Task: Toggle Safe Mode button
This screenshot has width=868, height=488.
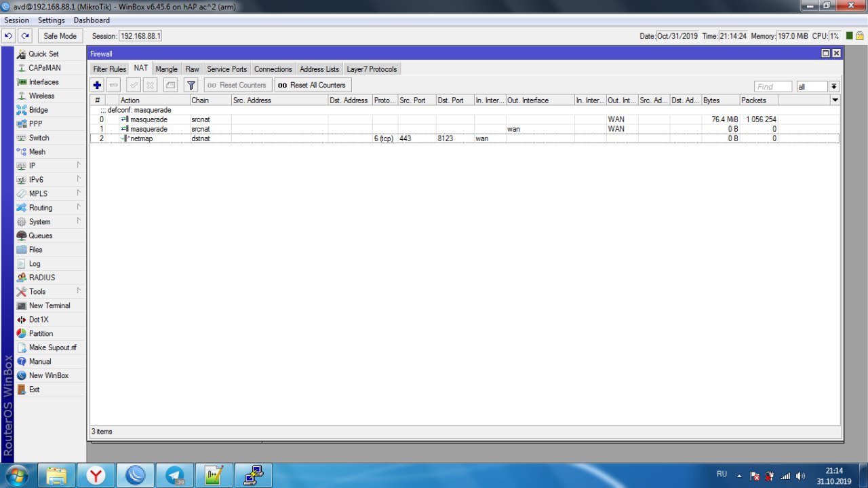Action: click(x=60, y=36)
